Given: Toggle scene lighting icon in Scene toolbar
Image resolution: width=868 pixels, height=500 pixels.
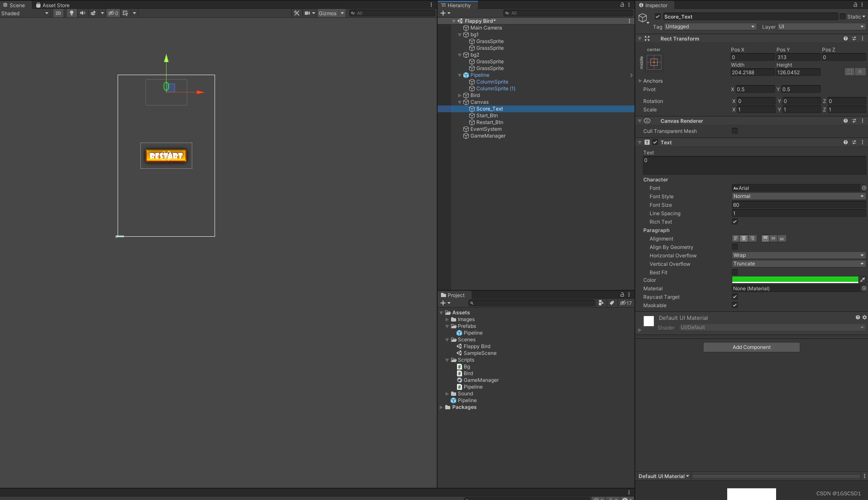Looking at the screenshot, I should pos(71,13).
